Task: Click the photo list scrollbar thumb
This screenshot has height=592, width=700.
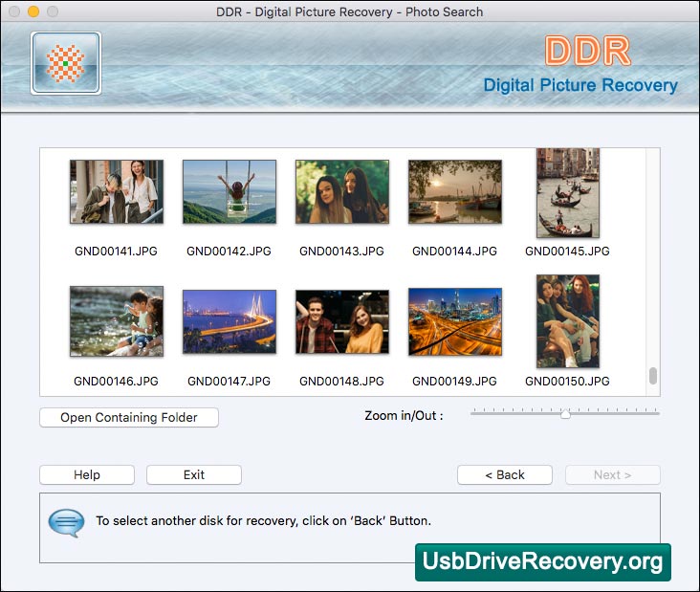Action: click(x=653, y=376)
